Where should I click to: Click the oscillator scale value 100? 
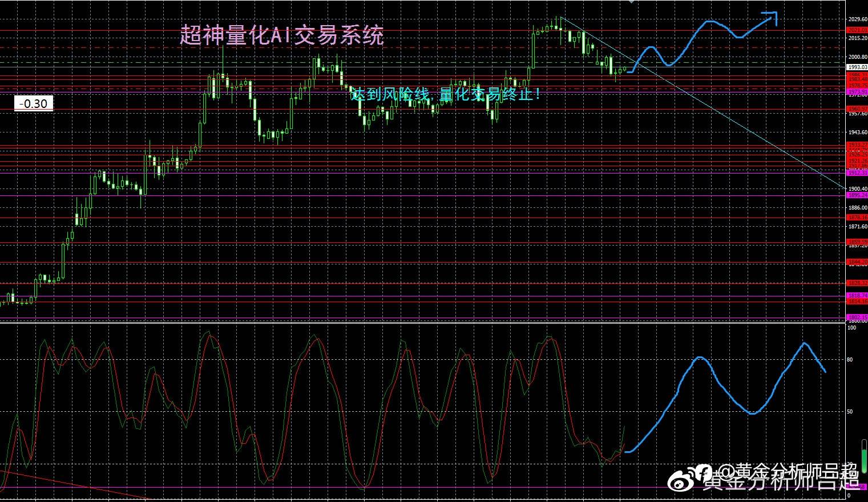(x=852, y=328)
